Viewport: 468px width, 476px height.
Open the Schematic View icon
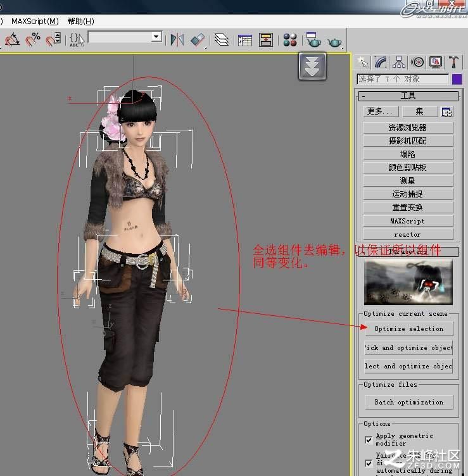tap(266, 40)
